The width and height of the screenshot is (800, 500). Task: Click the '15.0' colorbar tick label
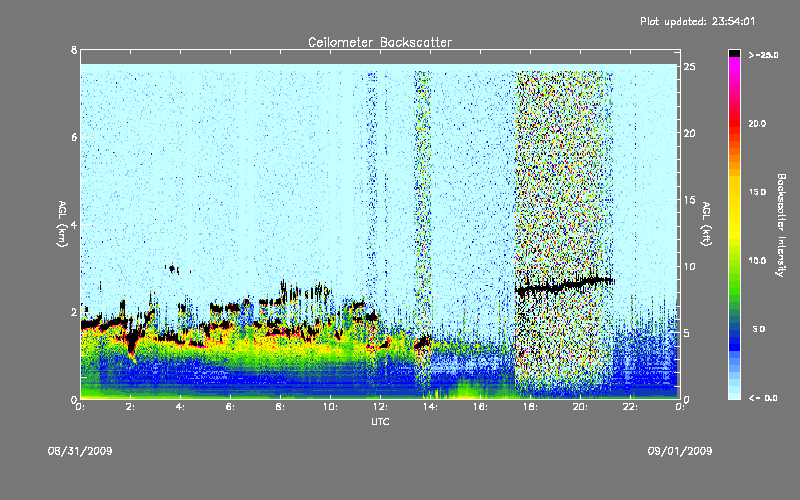coord(757,192)
